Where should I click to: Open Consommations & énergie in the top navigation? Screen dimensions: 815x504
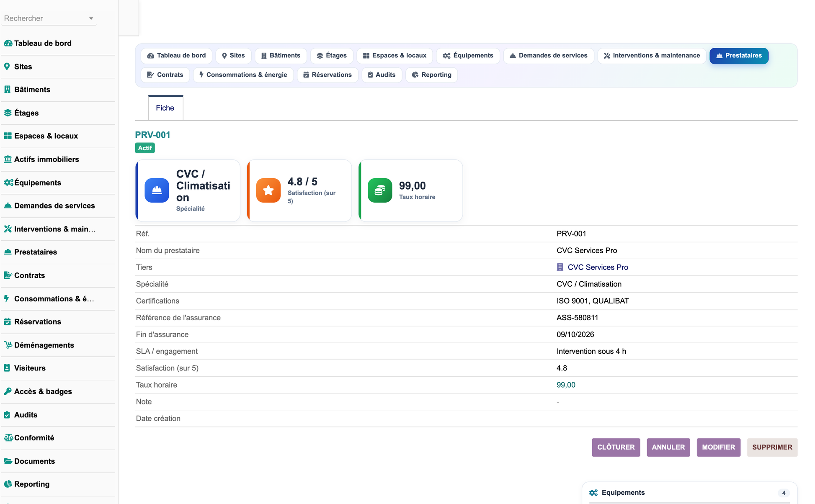click(x=243, y=75)
